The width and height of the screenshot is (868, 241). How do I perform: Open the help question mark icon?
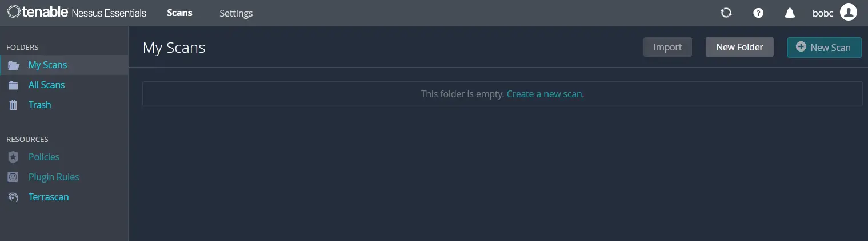click(x=758, y=13)
